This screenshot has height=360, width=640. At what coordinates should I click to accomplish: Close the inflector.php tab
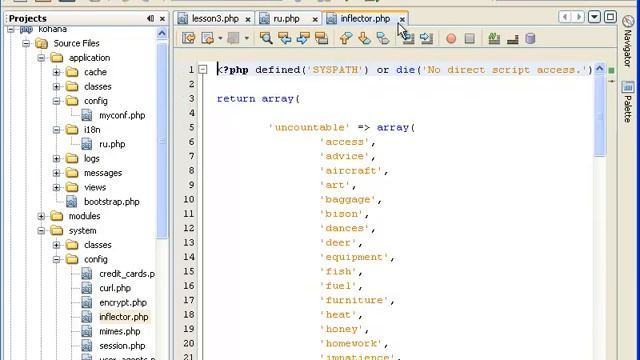[x=402, y=19]
